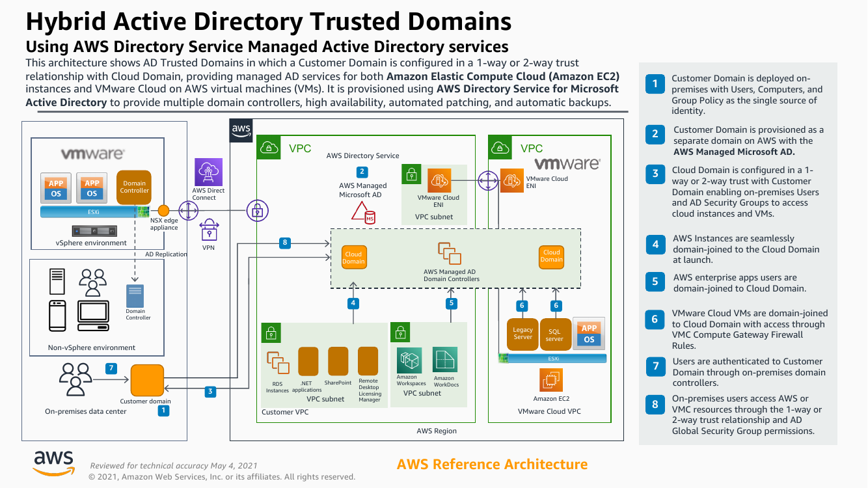Screen dimensions: 868x488
Task: Click the 'Customer VPC' label
Action: 285,412
